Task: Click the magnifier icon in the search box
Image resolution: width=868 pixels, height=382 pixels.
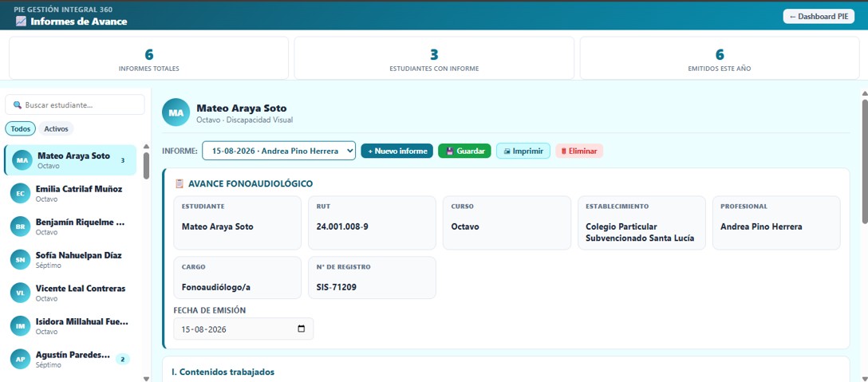Action: (x=18, y=104)
